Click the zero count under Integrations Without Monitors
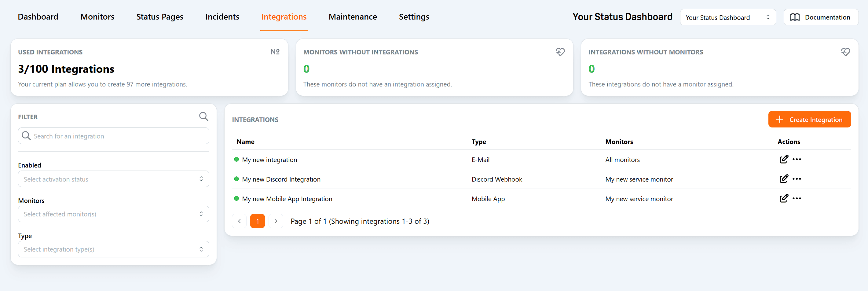868x291 pixels. point(592,69)
